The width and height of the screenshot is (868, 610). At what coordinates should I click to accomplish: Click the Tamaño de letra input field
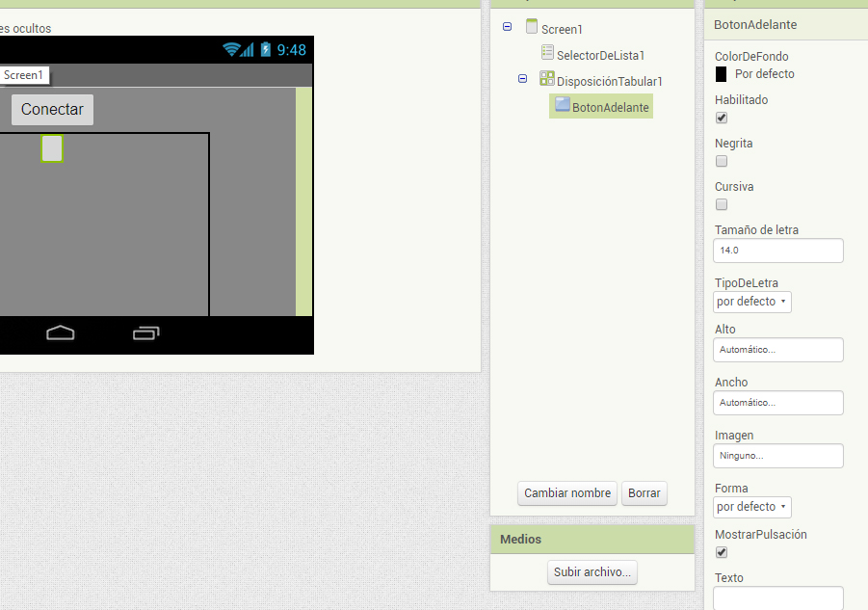(x=778, y=251)
